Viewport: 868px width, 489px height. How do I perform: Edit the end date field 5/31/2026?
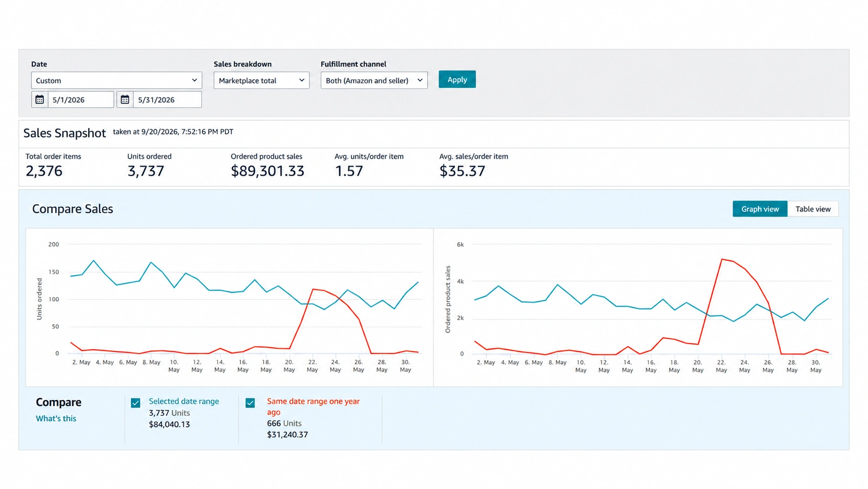pos(167,99)
